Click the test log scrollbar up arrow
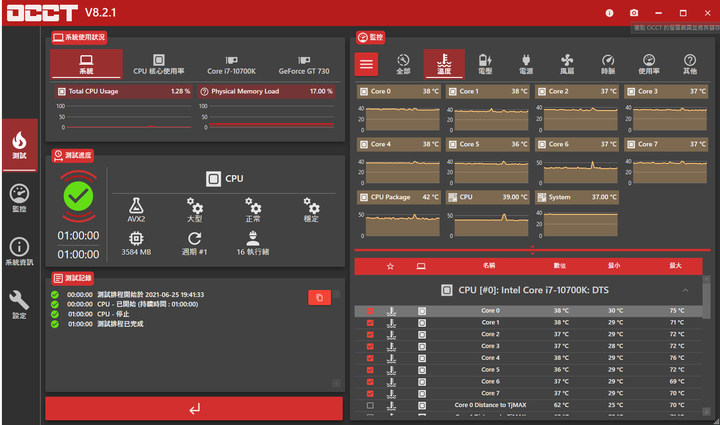 [x=336, y=294]
